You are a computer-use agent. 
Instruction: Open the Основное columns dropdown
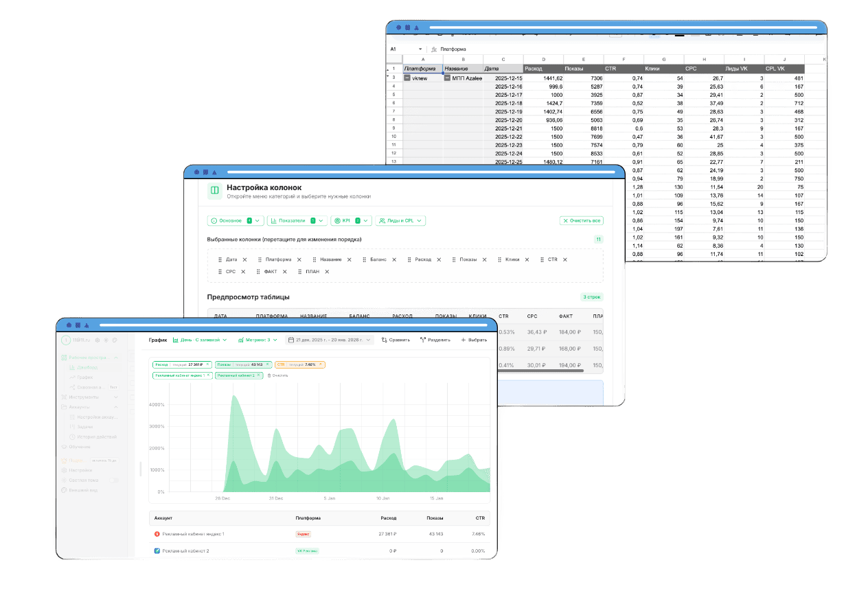coord(236,220)
